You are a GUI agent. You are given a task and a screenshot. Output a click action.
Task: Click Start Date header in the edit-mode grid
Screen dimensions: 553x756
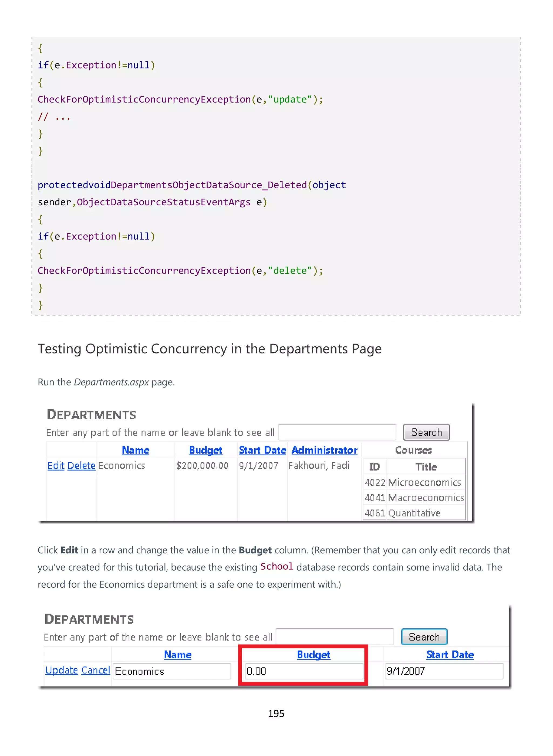coord(450,655)
